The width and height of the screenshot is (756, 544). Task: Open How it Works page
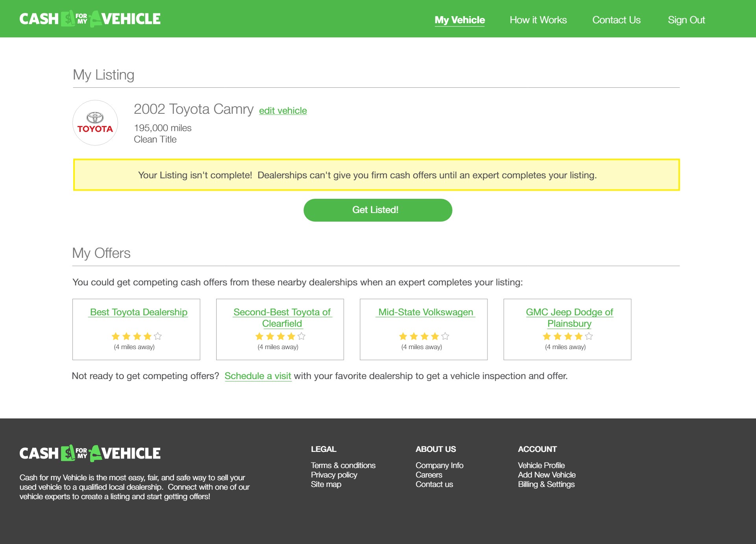(x=538, y=20)
